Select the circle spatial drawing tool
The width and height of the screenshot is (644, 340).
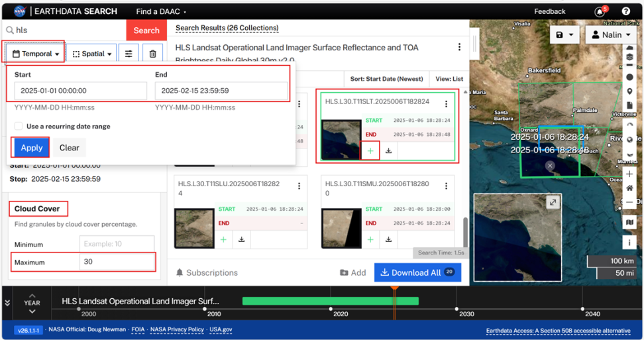pos(629,77)
